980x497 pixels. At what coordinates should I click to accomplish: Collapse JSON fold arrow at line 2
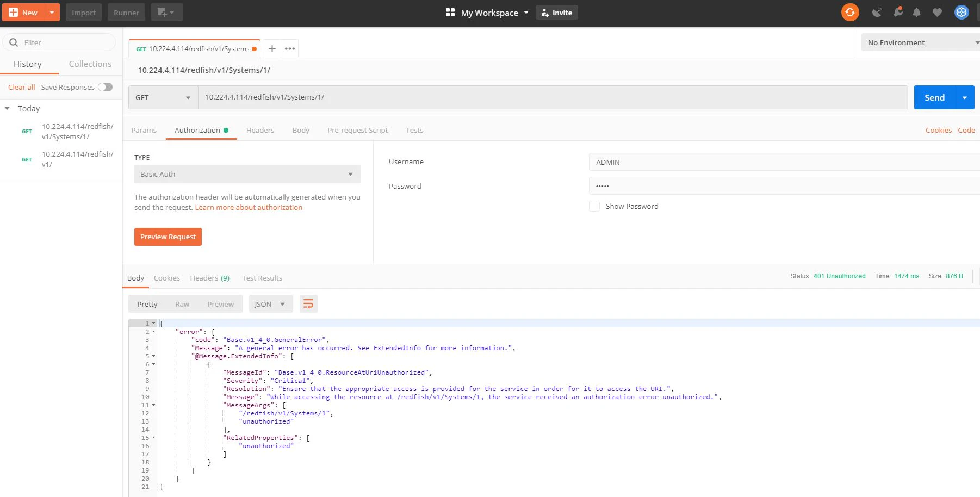[153, 332]
